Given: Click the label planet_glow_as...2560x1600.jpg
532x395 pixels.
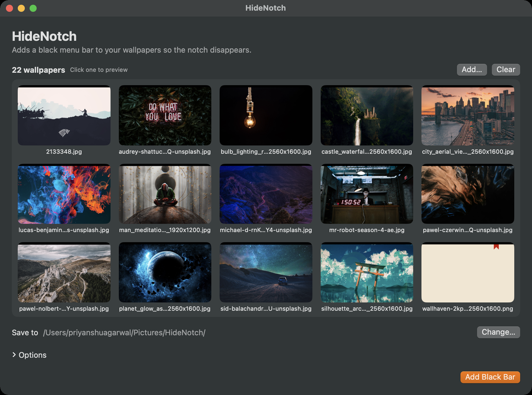Looking at the screenshot, I should click(x=165, y=309).
